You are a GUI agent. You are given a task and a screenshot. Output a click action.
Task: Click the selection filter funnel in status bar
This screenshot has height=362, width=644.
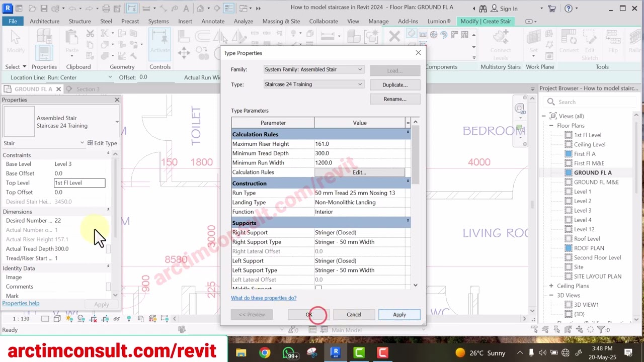tap(601, 330)
